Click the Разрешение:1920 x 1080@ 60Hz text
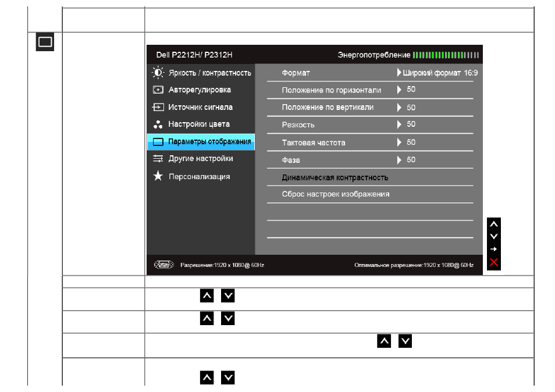Screen dimensions: 555x392 (x=222, y=265)
